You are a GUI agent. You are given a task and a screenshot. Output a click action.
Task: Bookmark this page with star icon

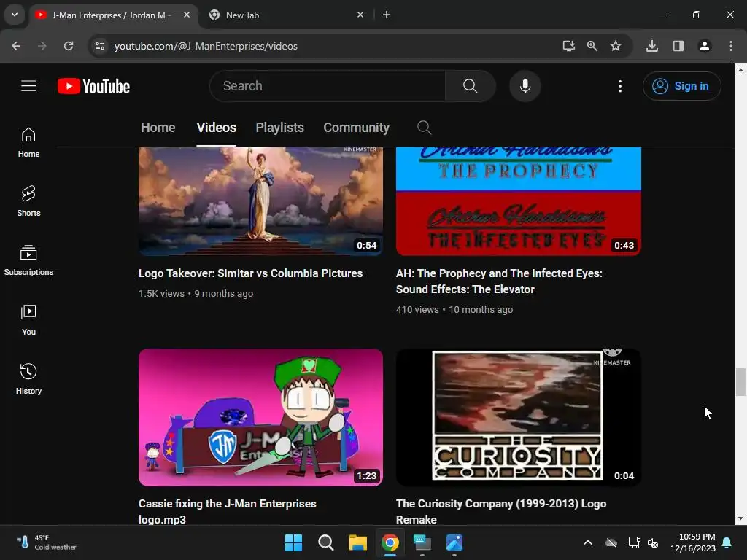[616, 46]
